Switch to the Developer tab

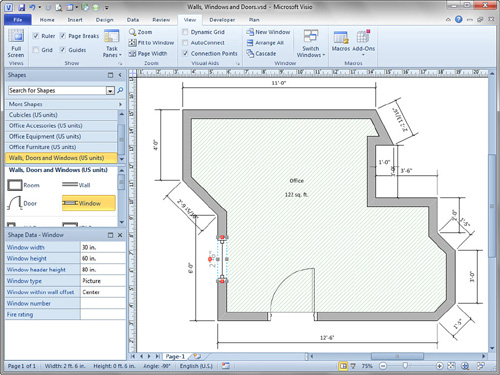point(222,20)
